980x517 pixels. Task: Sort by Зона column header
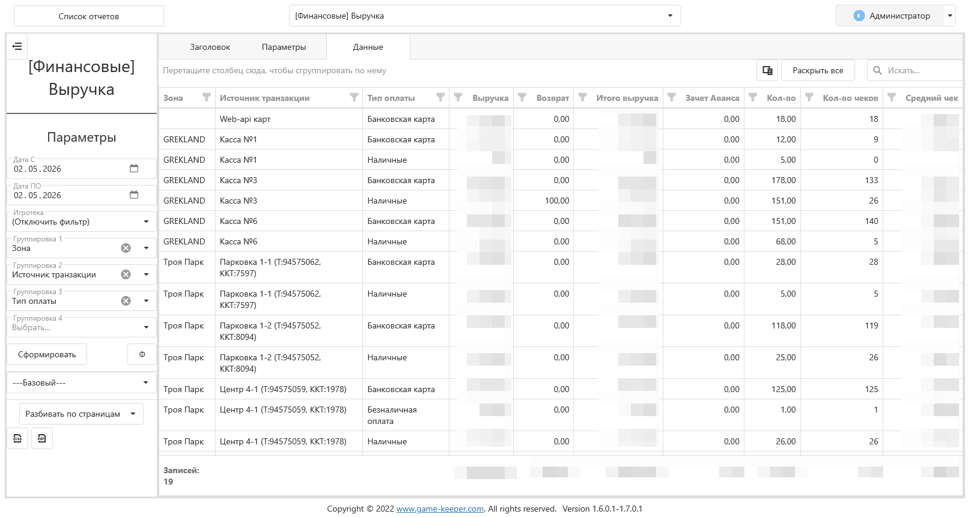point(173,98)
